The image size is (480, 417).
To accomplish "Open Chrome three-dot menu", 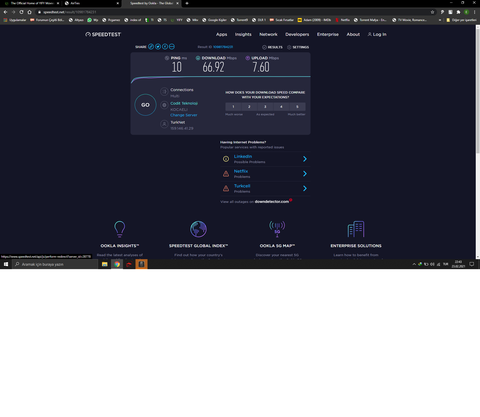I will [474, 12].
